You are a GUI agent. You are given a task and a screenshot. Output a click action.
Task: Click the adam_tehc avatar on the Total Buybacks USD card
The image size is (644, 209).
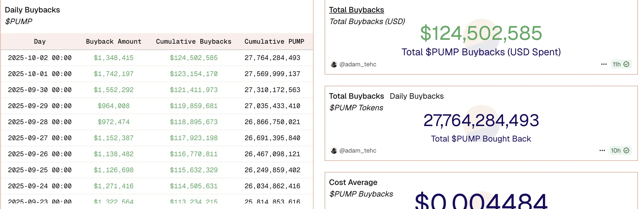[x=334, y=64]
